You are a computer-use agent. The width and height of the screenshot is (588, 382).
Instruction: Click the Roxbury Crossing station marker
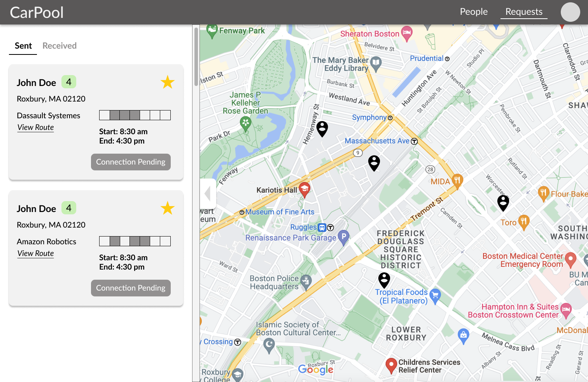[x=238, y=342]
